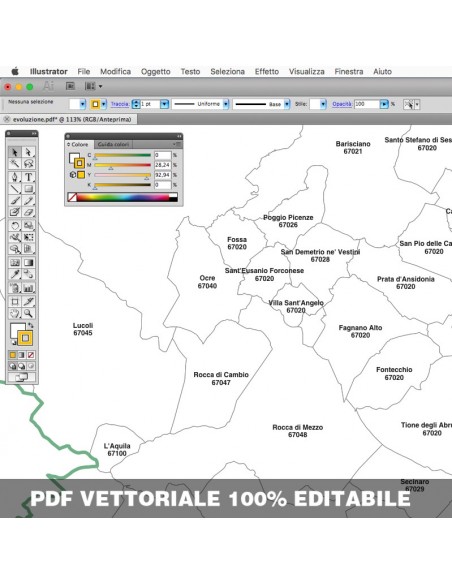Set paint mode to Color
The image size is (452, 584).
tap(13, 355)
